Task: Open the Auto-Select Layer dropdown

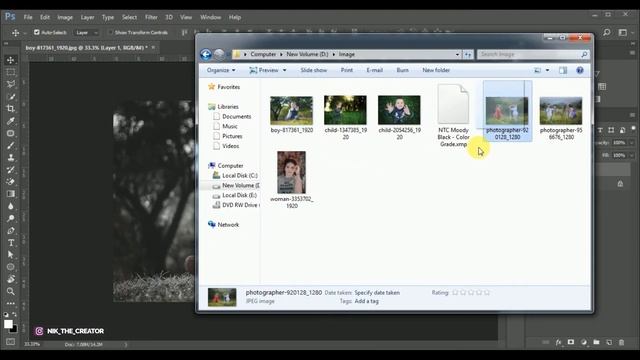Action: [x=87, y=33]
